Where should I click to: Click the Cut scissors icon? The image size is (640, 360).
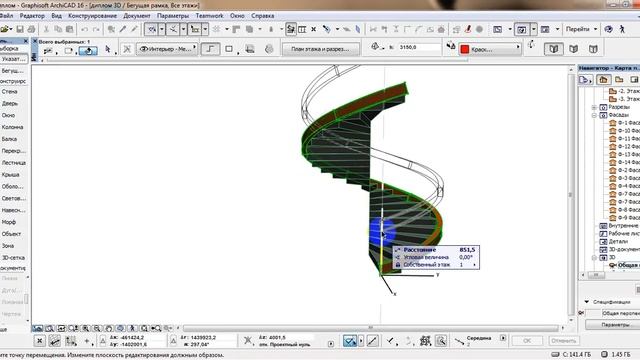tap(46, 29)
